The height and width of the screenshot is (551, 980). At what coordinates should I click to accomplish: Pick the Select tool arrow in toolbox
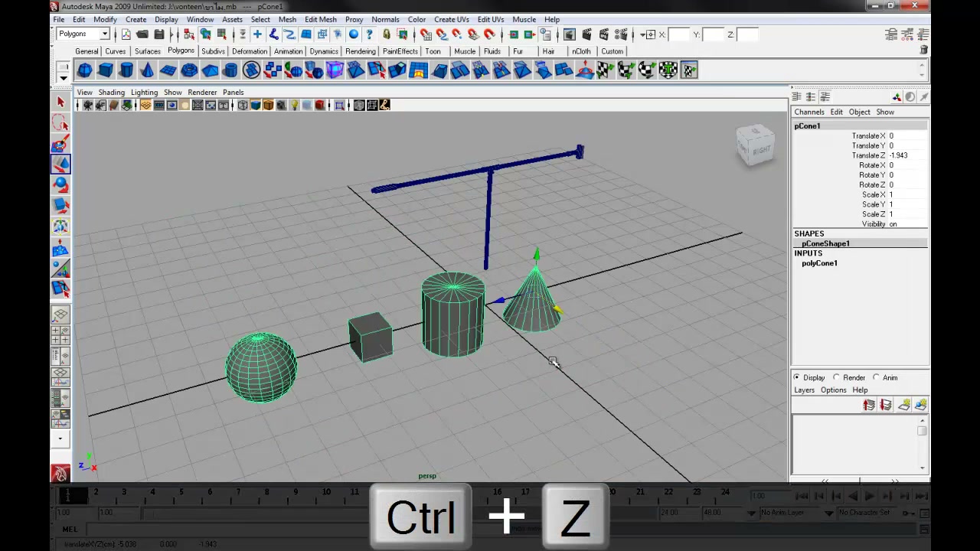pyautogui.click(x=60, y=103)
